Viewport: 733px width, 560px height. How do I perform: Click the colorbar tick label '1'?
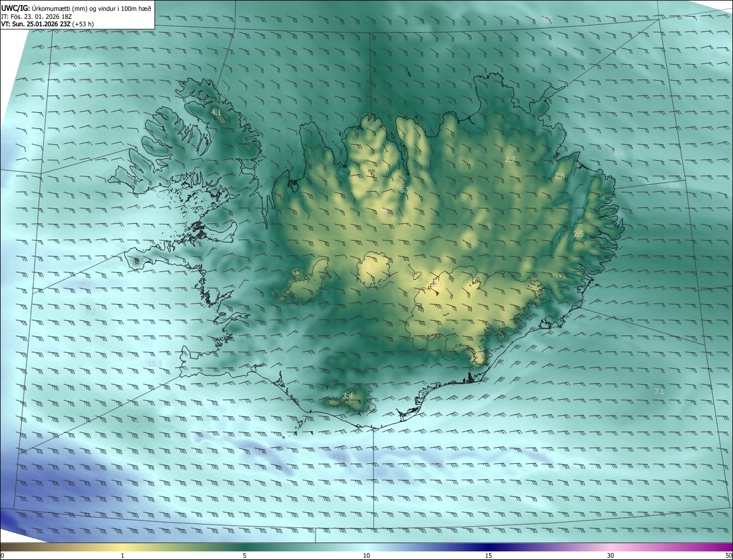123,556
